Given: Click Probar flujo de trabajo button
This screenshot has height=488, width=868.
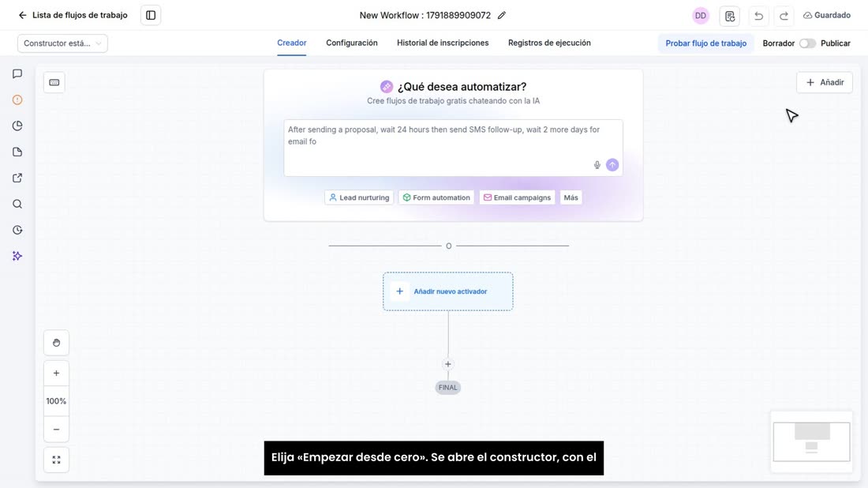Looking at the screenshot, I should point(705,43).
